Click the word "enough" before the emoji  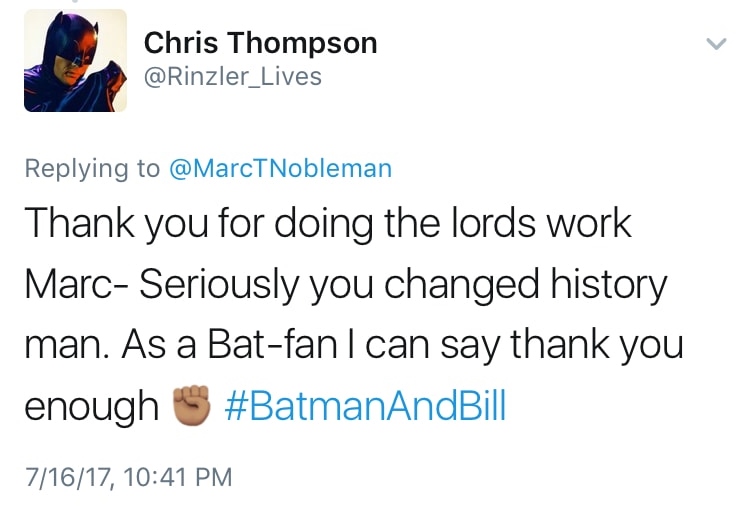pyautogui.click(x=92, y=406)
